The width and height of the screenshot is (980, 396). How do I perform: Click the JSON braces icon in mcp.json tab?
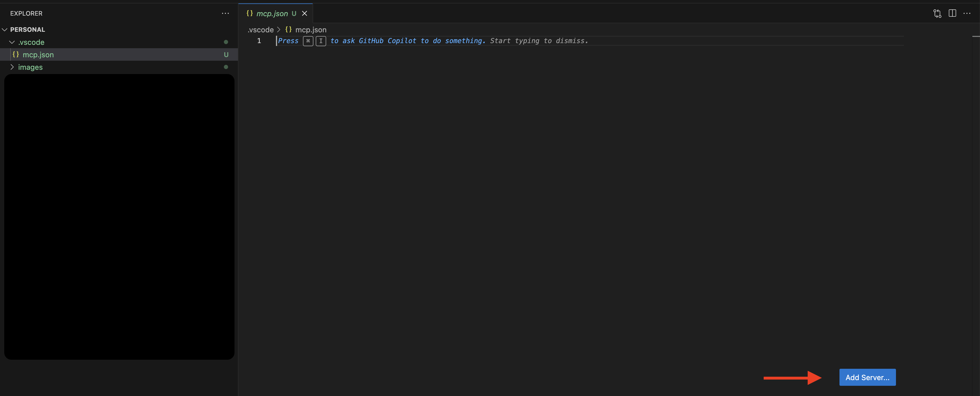click(250, 13)
